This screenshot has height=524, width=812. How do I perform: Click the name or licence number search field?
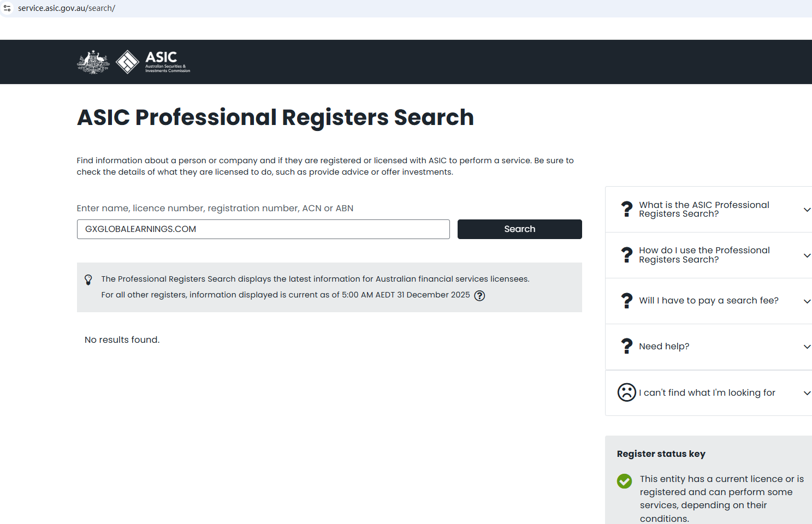pos(263,229)
